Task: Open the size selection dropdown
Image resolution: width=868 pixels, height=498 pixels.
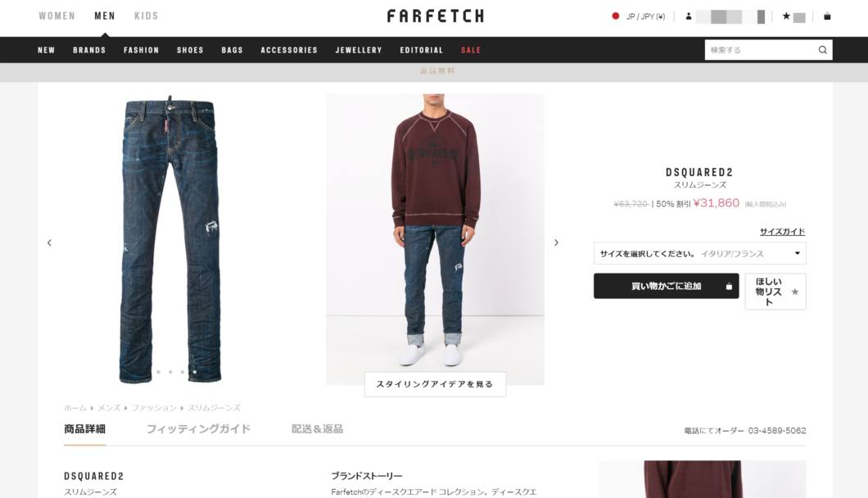Action: coord(699,253)
